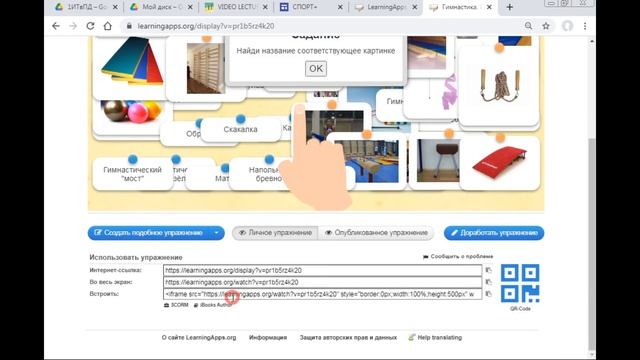
Task: Open Защита авторских прав и данных link
Action: click(x=348, y=338)
